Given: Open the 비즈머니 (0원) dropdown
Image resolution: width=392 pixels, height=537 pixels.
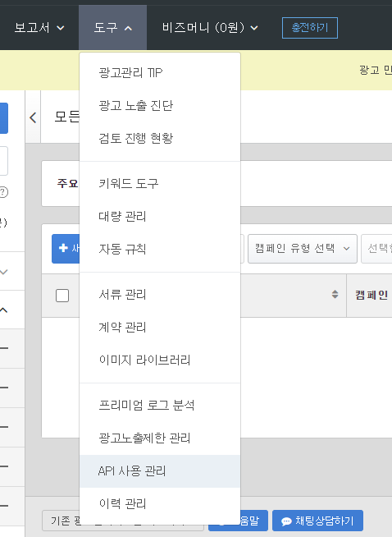Looking at the screenshot, I should [210, 28].
